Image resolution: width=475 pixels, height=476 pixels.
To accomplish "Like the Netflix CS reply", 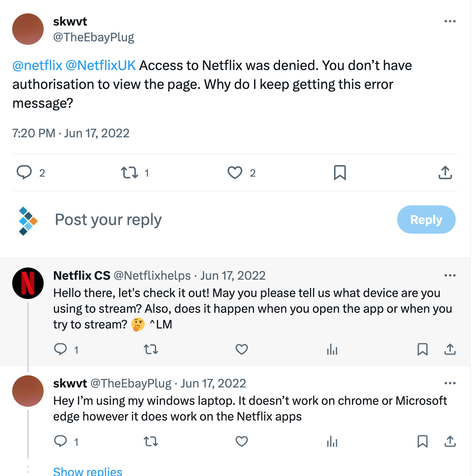I will [241, 349].
